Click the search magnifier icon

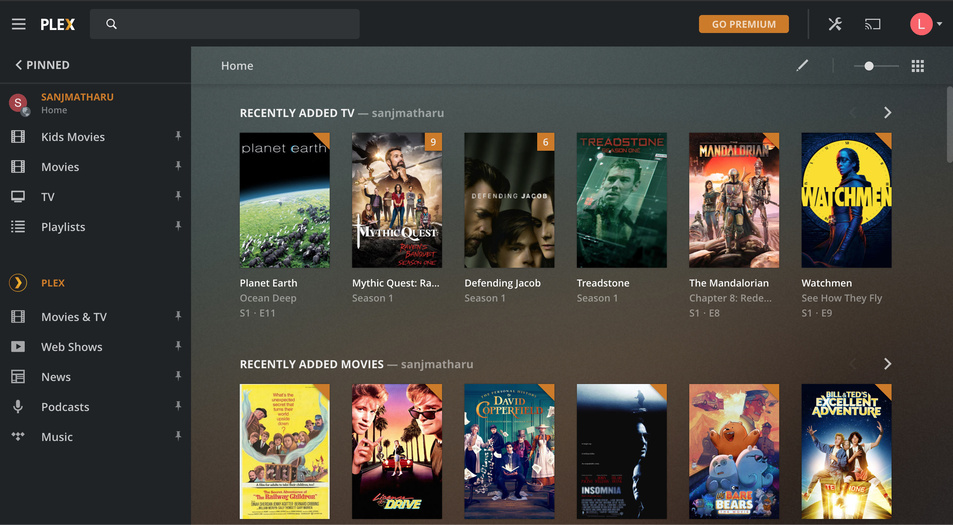tap(111, 24)
